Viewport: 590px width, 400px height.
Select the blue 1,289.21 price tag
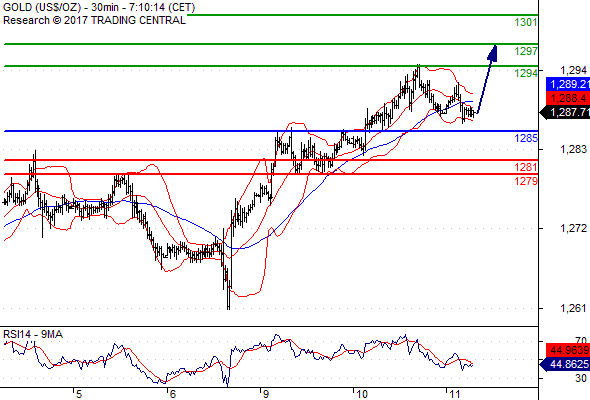coord(568,84)
